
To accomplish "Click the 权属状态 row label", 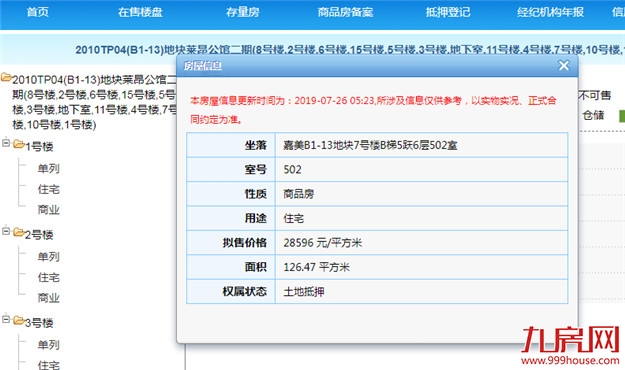I will coord(244,291).
